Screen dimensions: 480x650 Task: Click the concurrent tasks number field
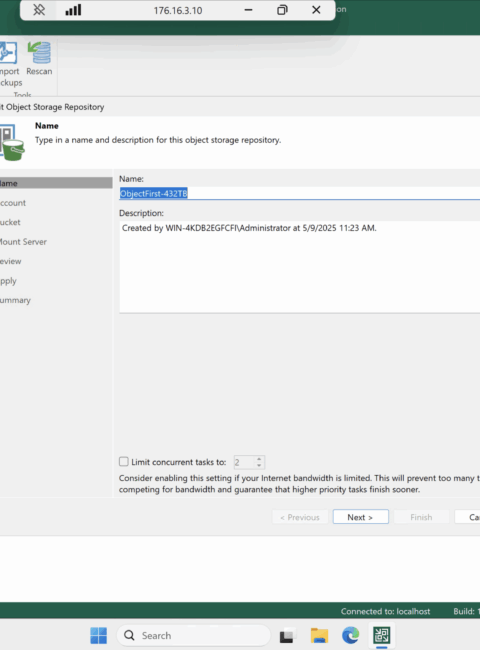(x=244, y=462)
